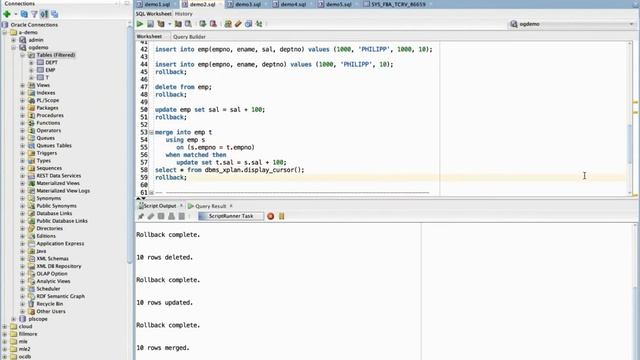Select the Materialized Views tree item

click(x=58, y=183)
